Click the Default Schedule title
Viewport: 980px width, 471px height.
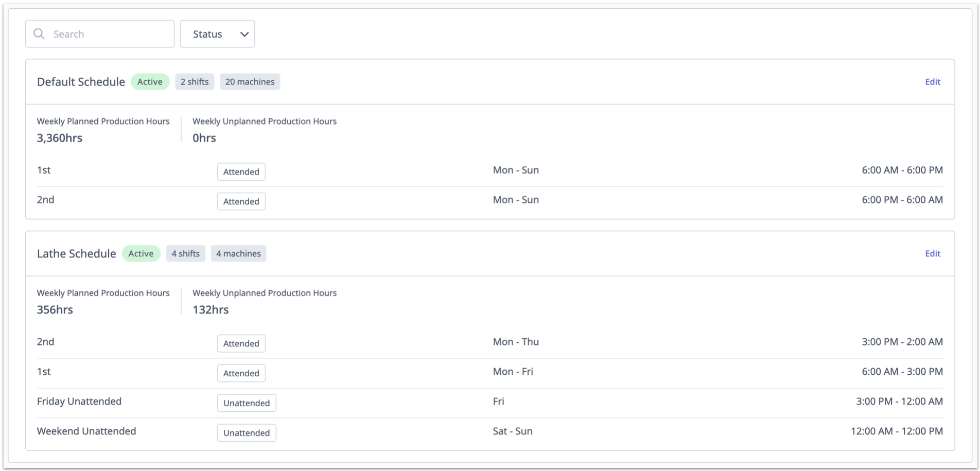pyautogui.click(x=81, y=82)
